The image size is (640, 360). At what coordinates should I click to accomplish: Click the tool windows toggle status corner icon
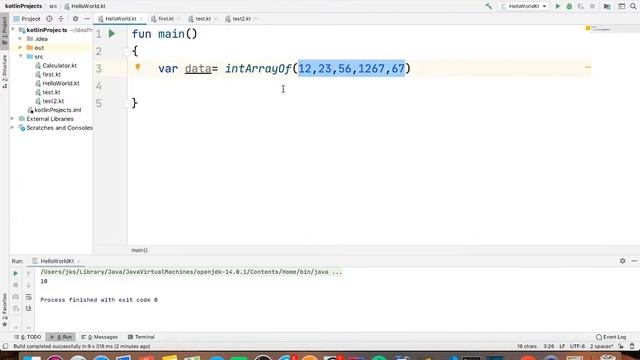point(5,346)
